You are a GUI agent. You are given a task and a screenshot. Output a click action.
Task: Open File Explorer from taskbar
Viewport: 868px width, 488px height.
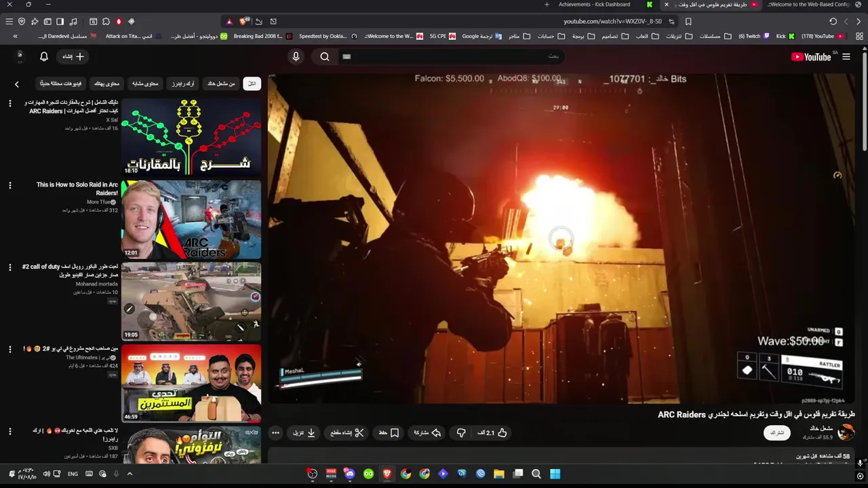pyautogui.click(x=499, y=474)
